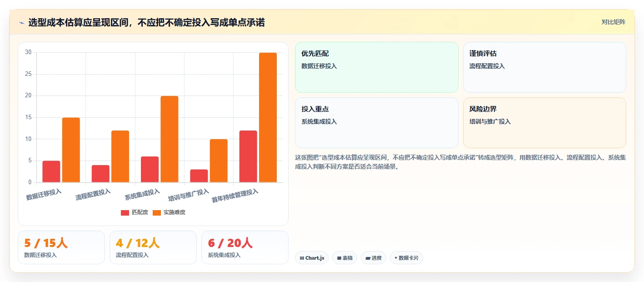Viewport: 644px width, 282px height.
Task: Click the 首年持续管理投入 axis label
Action: pyautogui.click(x=235, y=196)
